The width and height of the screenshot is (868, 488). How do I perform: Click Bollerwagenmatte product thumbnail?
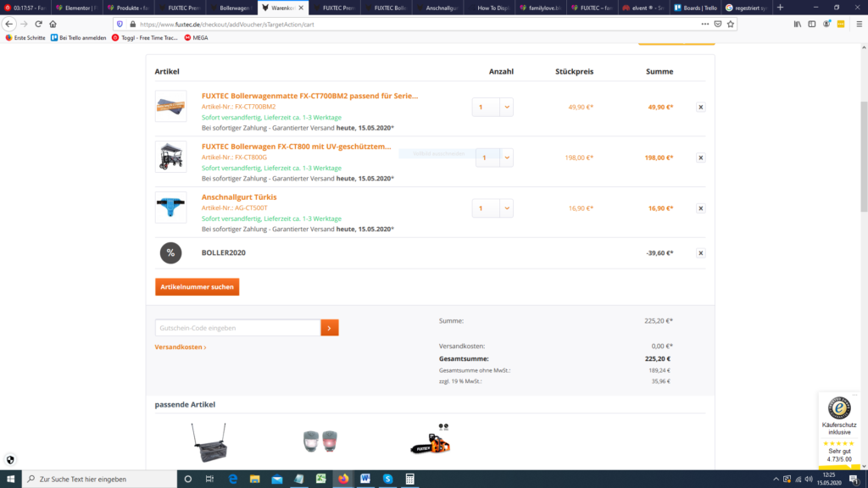pos(170,106)
